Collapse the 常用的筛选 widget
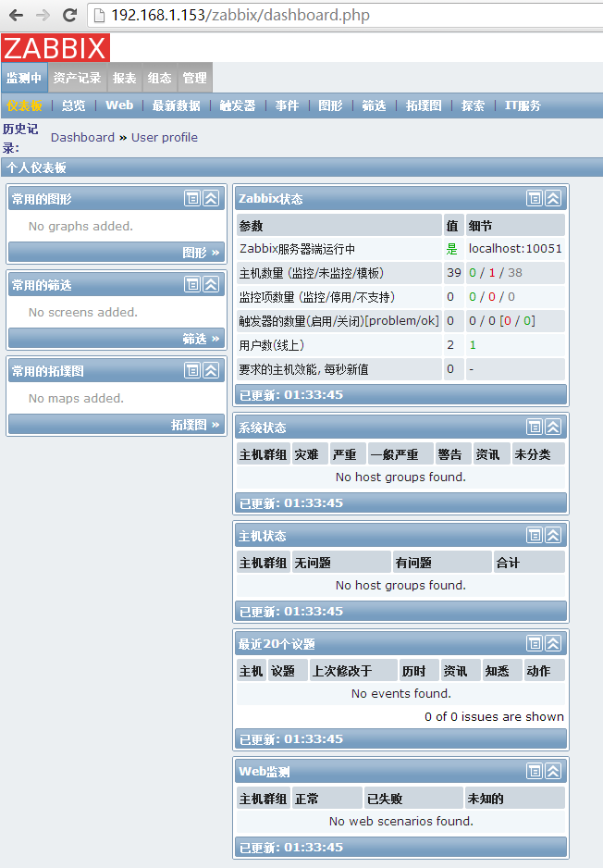This screenshot has height=868, width=603. [x=211, y=284]
